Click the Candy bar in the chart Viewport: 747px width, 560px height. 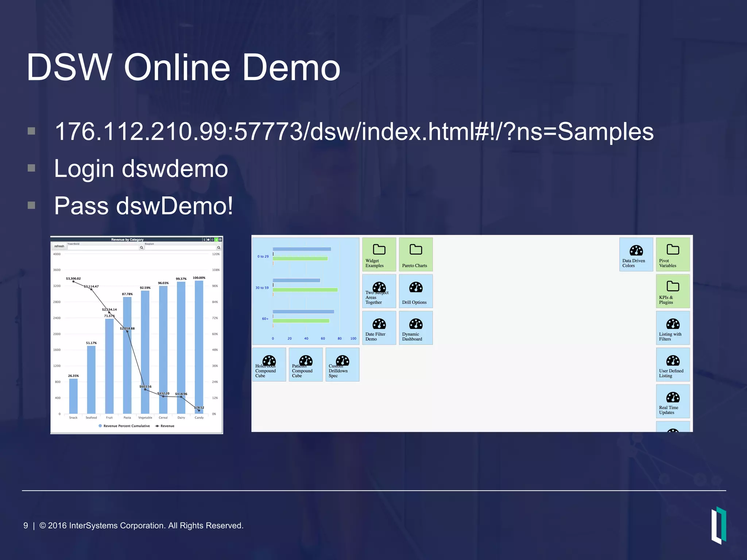coord(199,347)
